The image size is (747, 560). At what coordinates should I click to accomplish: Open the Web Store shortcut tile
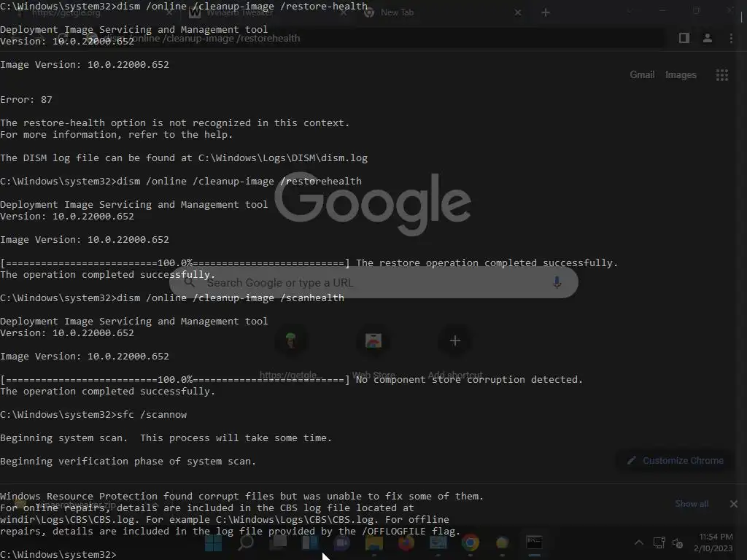[373, 341]
